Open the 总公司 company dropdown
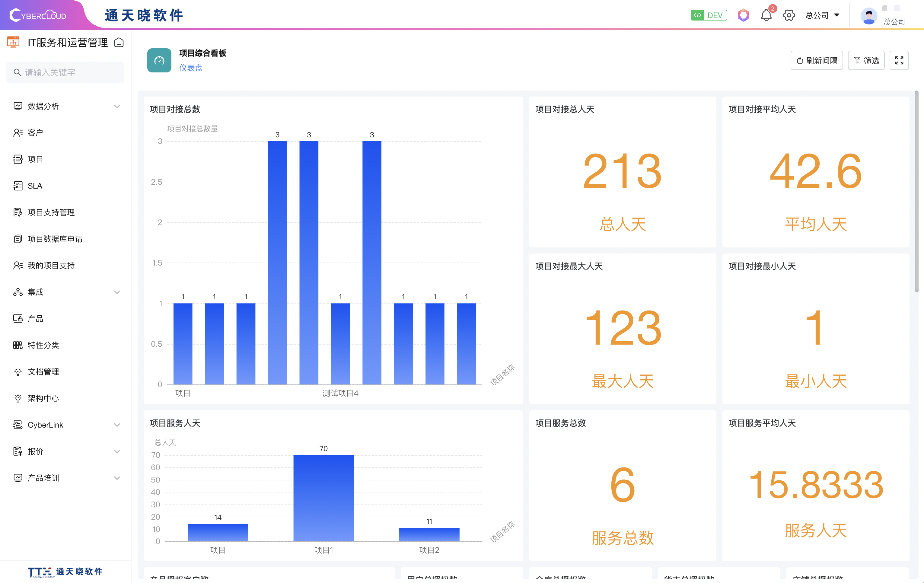Screen dimensions: 924x583 822,15
